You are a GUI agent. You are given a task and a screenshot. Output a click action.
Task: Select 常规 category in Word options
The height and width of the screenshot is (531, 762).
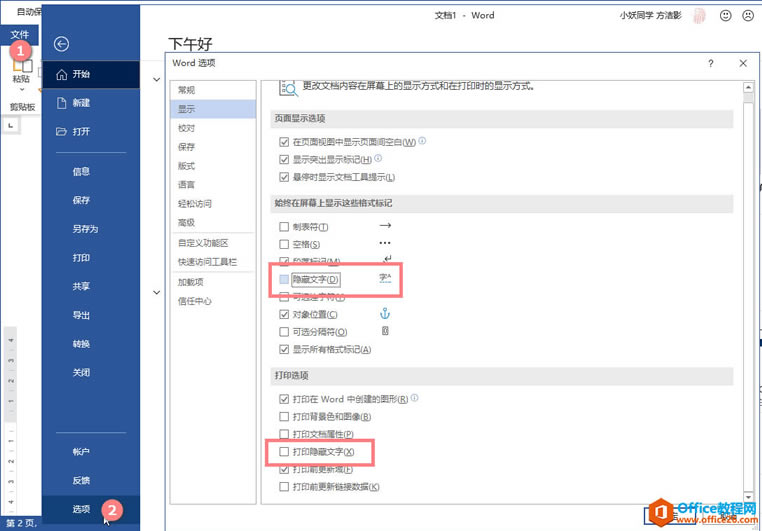(x=213, y=90)
